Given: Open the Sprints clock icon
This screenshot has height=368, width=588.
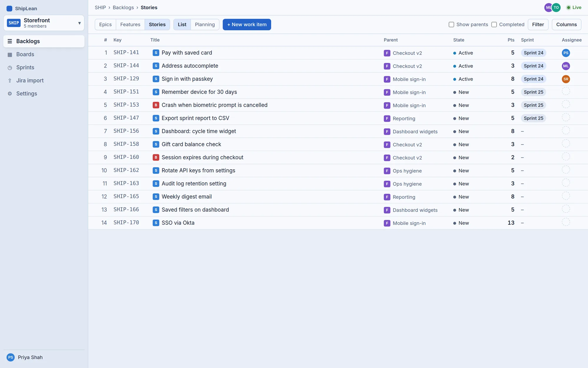Looking at the screenshot, I should point(10,67).
